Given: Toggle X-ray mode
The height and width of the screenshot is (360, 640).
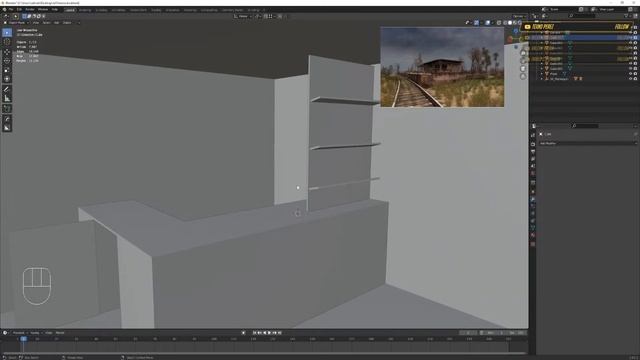Looking at the screenshot, I should (x=499, y=23).
